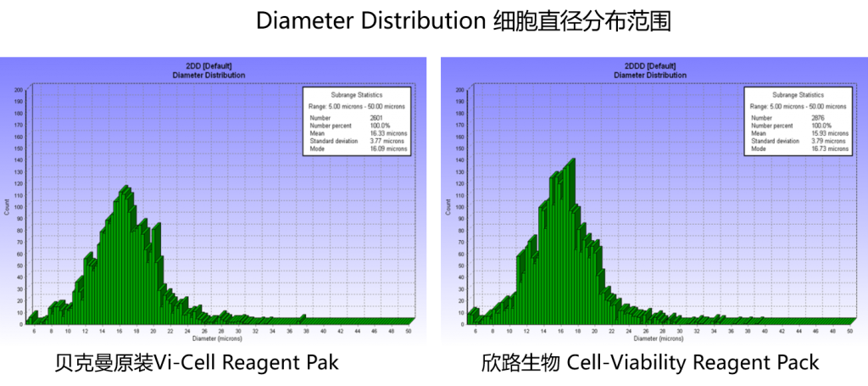Select the "16.09 microns" mode value

[388, 149]
